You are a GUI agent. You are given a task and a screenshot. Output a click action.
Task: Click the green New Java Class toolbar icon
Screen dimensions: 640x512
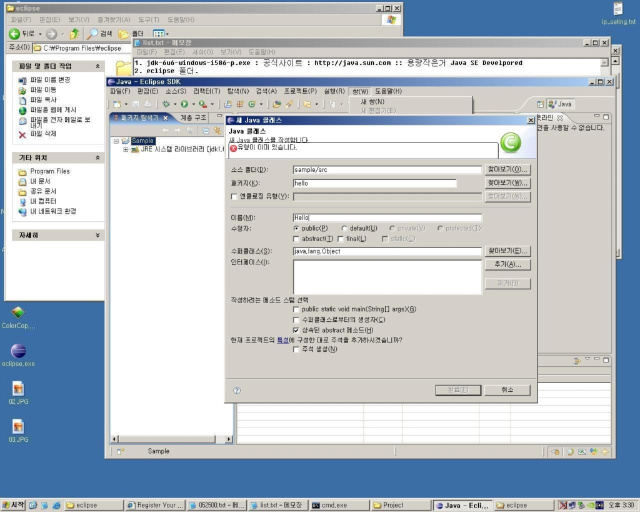(x=252, y=104)
